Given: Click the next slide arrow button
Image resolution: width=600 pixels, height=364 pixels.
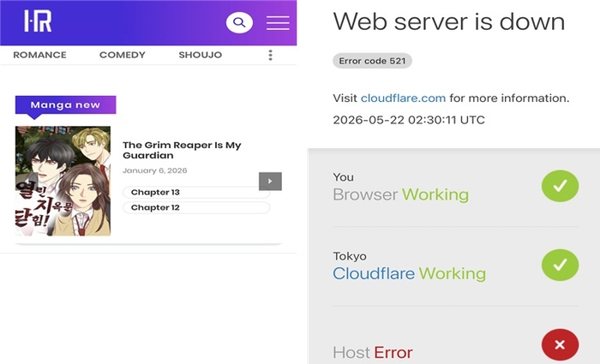Looking at the screenshot, I should (270, 182).
